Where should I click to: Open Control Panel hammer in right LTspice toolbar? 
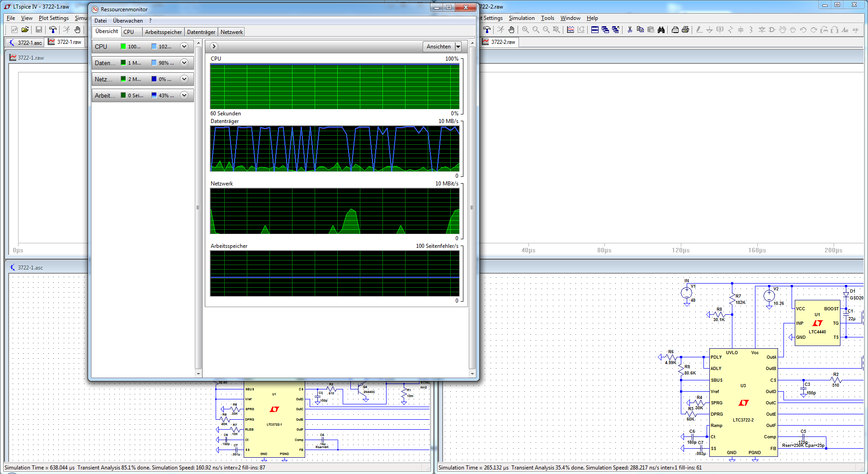(487, 29)
